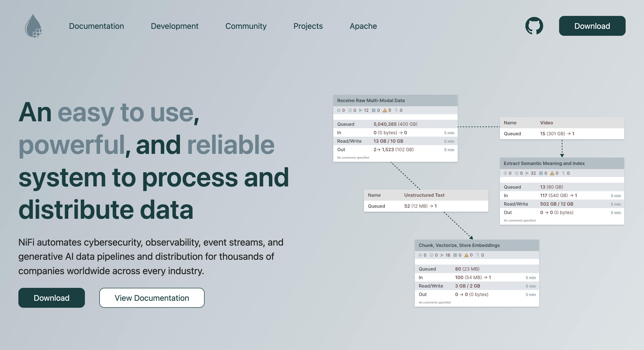Click transmitting icon in Receive Raw Multi-Modal Data

pyautogui.click(x=339, y=110)
